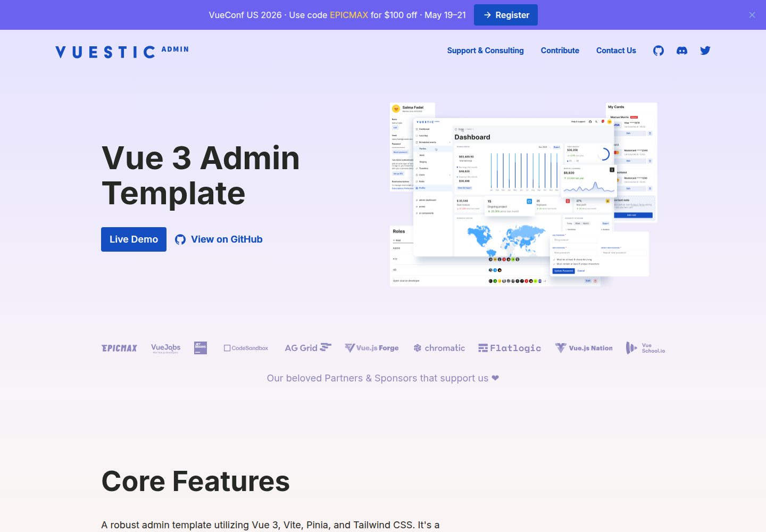Open the Discord icon in header

click(x=682, y=51)
